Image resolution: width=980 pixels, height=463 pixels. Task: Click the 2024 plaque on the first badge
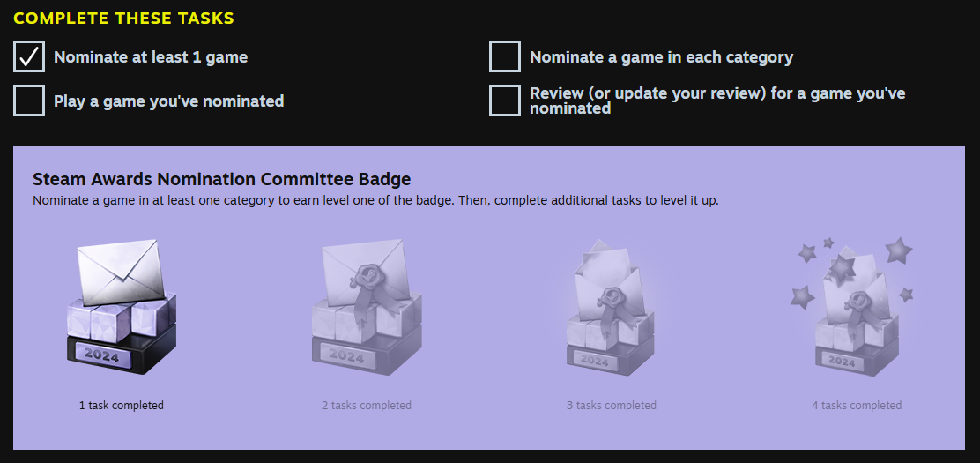click(x=101, y=353)
